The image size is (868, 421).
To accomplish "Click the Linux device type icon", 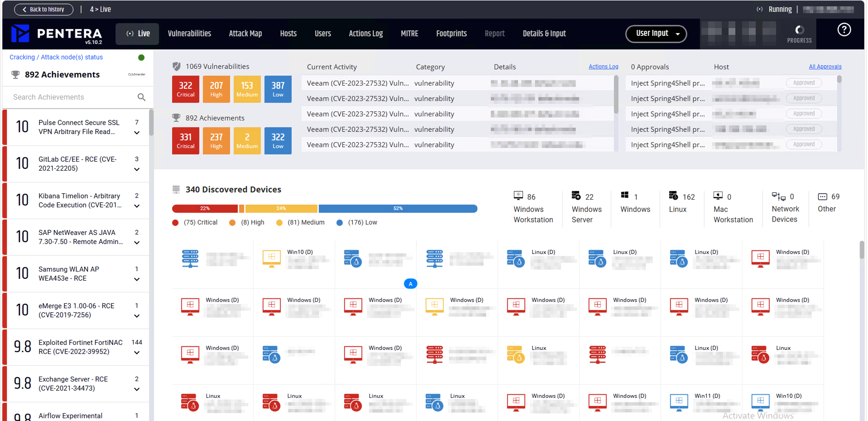I will pyautogui.click(x=673, y=195).
